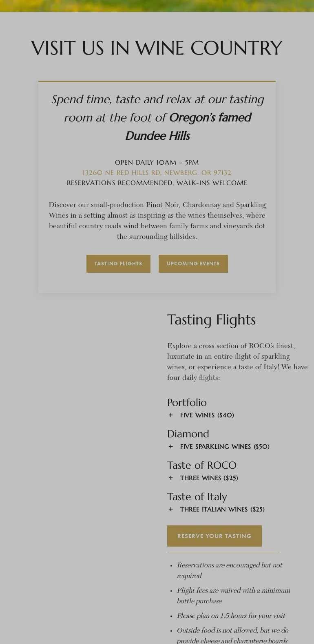The width and height of the screenshot is (314, 644).
Task: Click the bullet about flight fees being waived
Action: click(x=233, y=595)
